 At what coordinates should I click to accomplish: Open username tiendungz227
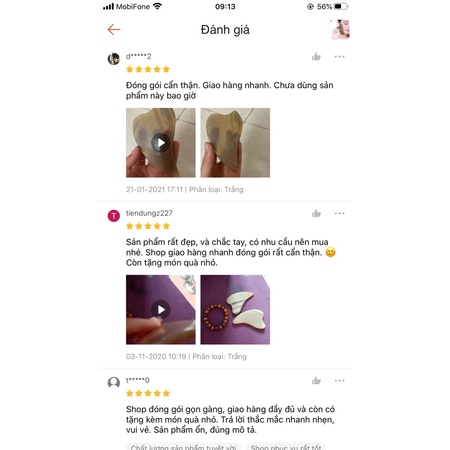[x=149, y=213]
